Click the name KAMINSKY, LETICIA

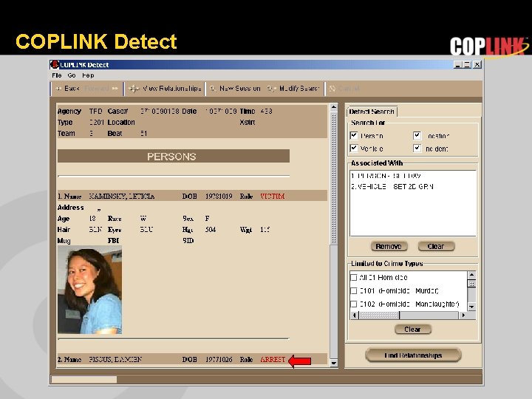pos(121,196)
